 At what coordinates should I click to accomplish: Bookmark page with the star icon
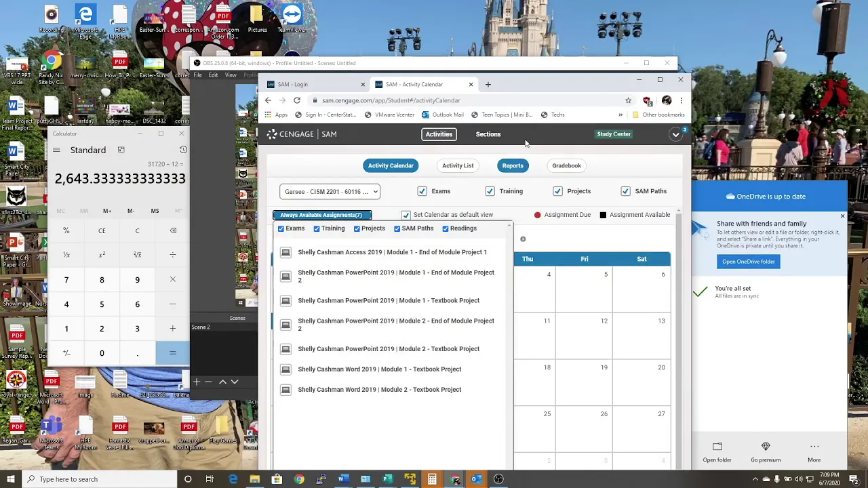pyautogui.click(x=628, y=100)
